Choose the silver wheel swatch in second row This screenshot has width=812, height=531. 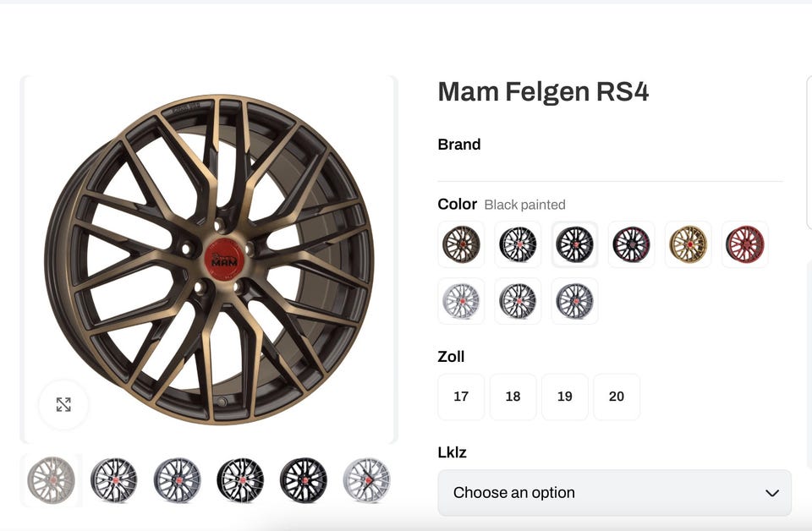coord(461,301)
